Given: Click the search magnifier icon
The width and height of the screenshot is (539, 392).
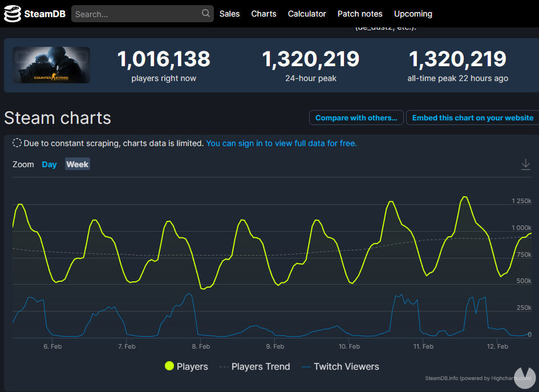Looking at the screenshot, I should click(205, 14).
